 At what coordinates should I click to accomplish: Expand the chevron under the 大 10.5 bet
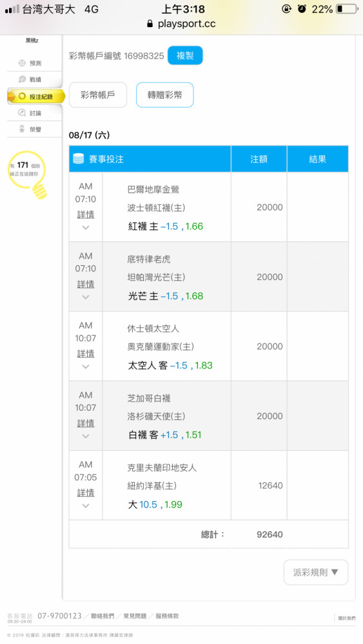tap(86, 506)
